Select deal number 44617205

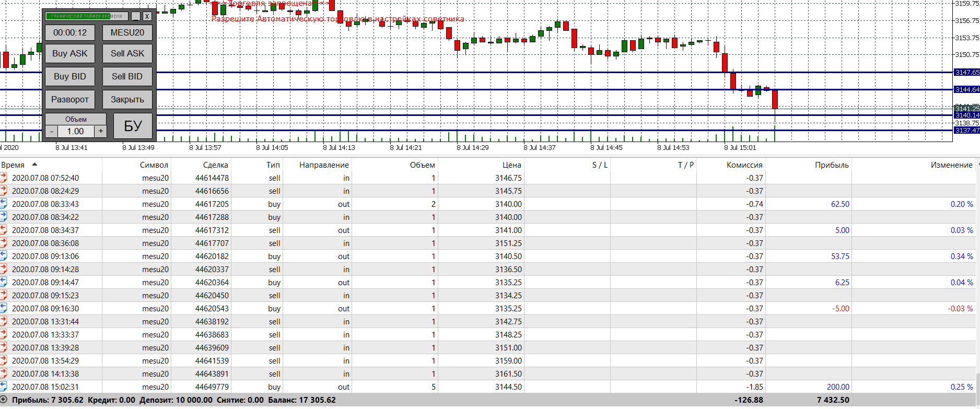pyautogui.click(x=212, y=204)
